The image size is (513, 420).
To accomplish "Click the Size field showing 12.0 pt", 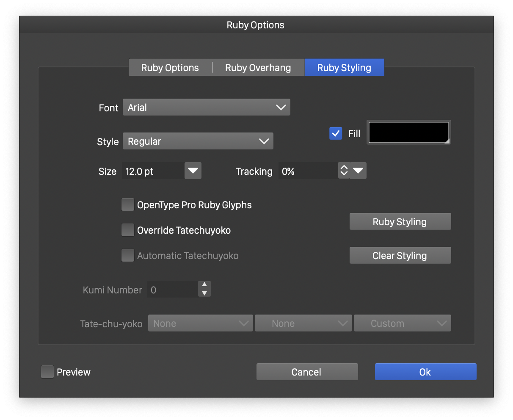I will tap(153, 171).
